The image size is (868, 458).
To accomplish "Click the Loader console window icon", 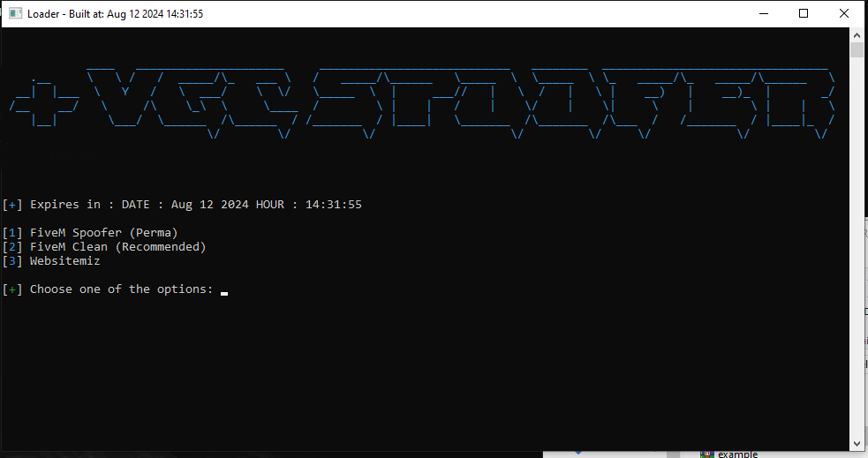I will click(x=16, y=13).
